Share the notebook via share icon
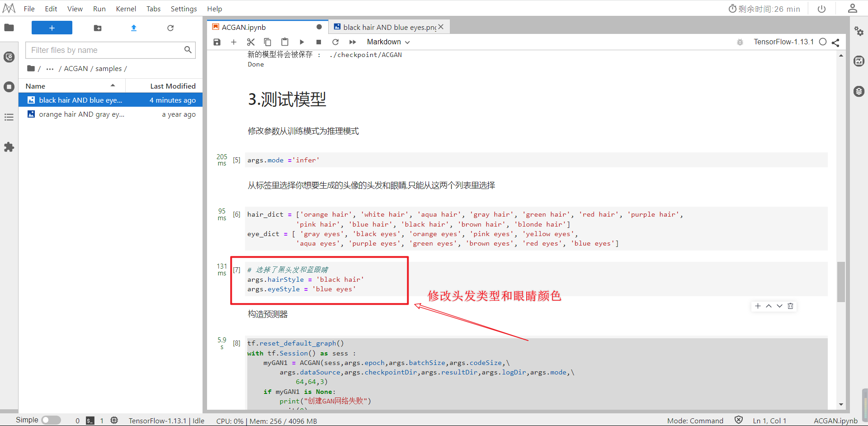This screenshot has width=868, height=426. [835, 42]
